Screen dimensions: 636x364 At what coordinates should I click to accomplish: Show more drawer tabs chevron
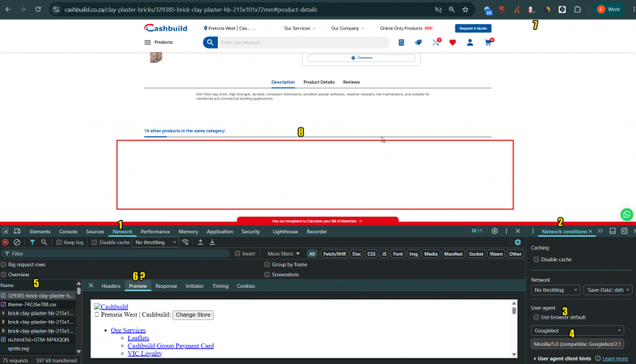(600, 231)
